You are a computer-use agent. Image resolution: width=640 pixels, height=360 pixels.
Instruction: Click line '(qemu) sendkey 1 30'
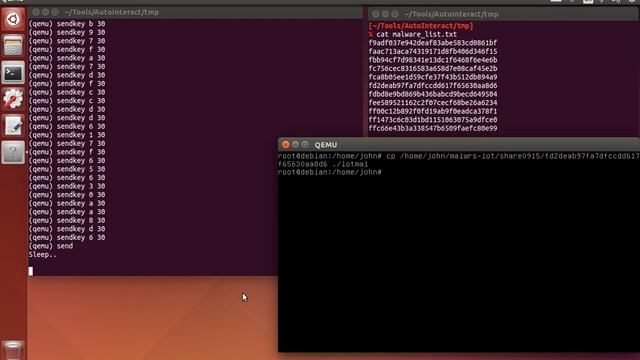click(67, 135)
